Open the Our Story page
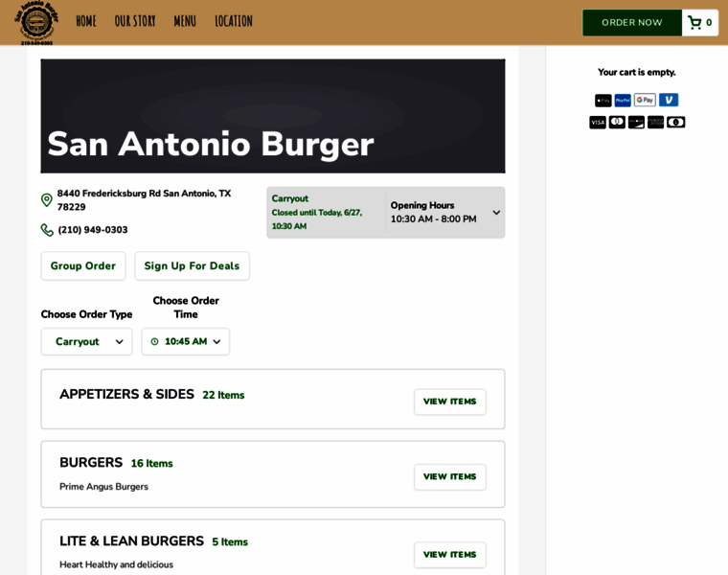 tap(135, 21)
